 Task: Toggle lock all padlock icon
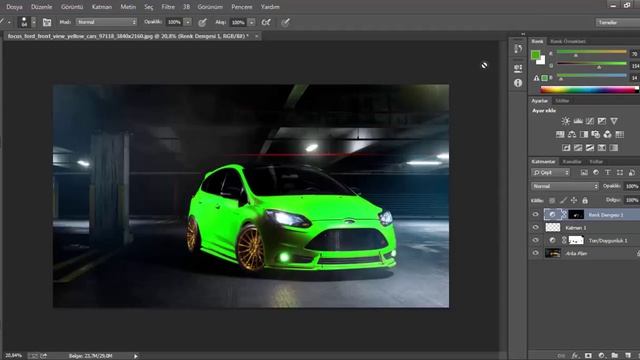585,200
